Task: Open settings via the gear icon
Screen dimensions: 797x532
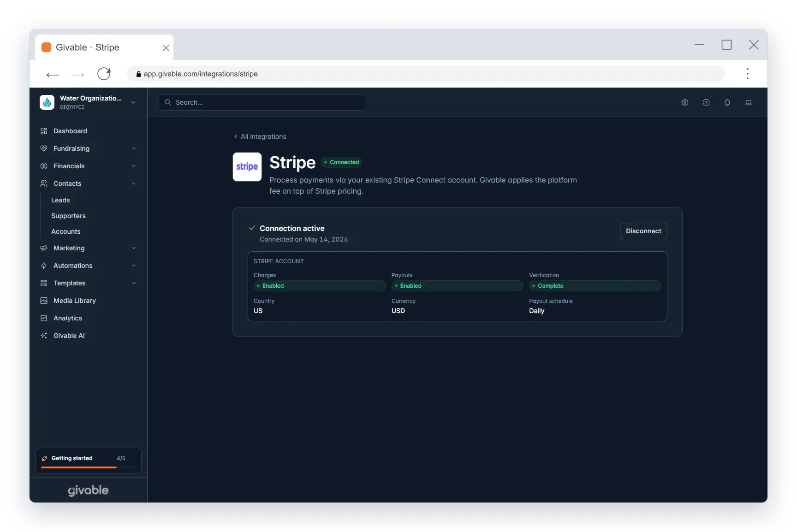Action: point(685,102)
